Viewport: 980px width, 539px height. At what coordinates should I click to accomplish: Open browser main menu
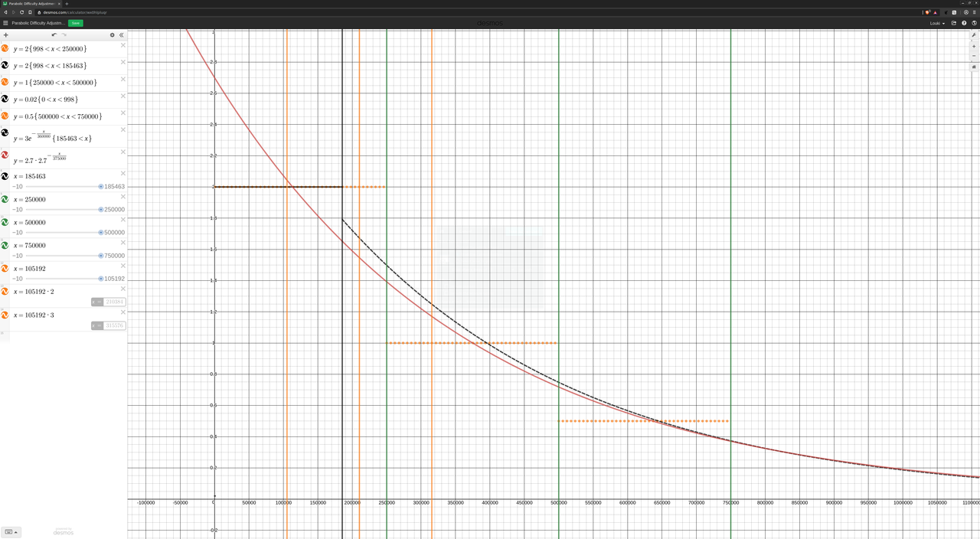point(975,12)
